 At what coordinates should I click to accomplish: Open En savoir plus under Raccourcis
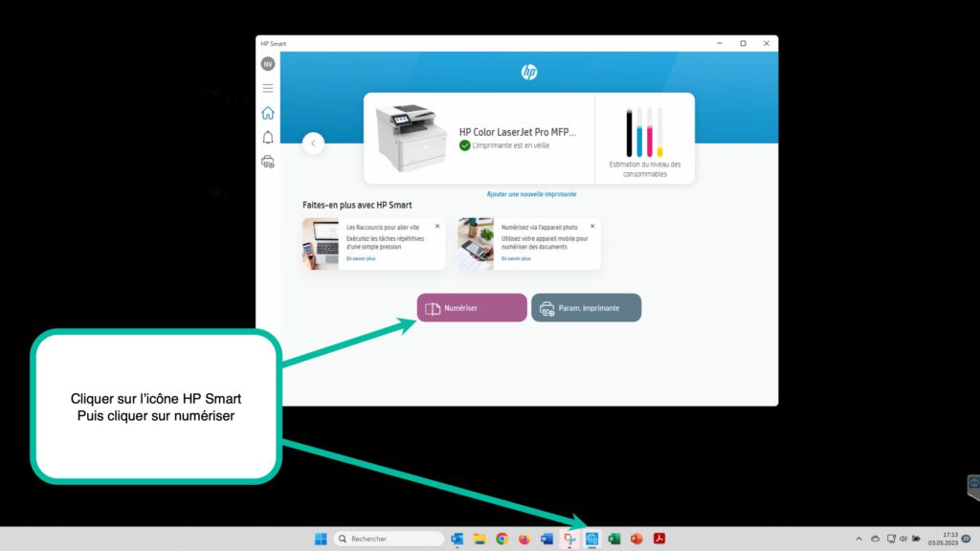361,258
